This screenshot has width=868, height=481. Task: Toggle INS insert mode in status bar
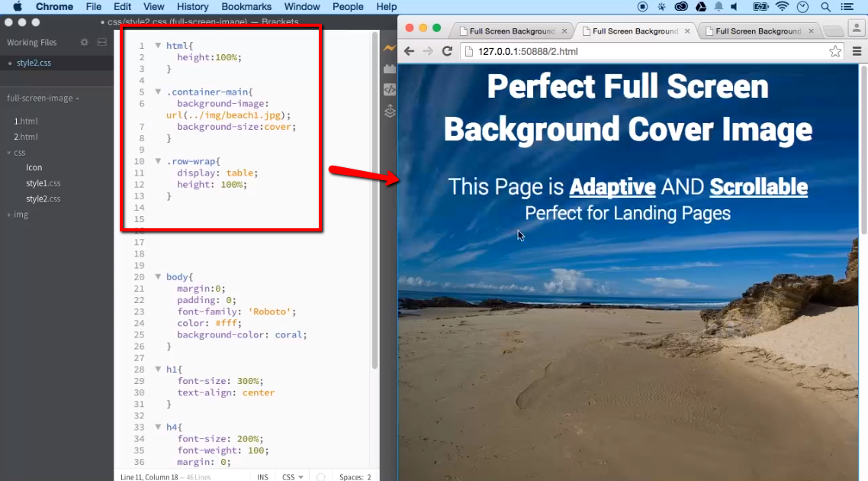point(262,476)
